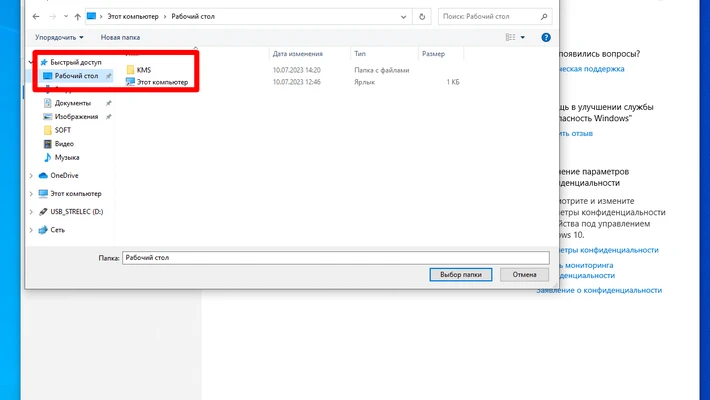Image resolution: width=710 pixels, height=400 pixels.
Task: Expand the OneDrive tree node
Action: tap(31, 175)
